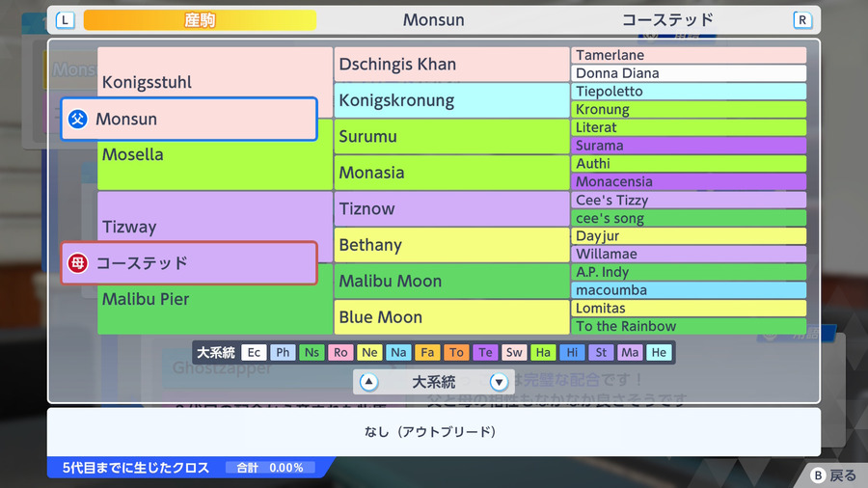This screenshot has height=488, width=868.
Task: Click Literat in the fourth generation
Action: (689, 127)
